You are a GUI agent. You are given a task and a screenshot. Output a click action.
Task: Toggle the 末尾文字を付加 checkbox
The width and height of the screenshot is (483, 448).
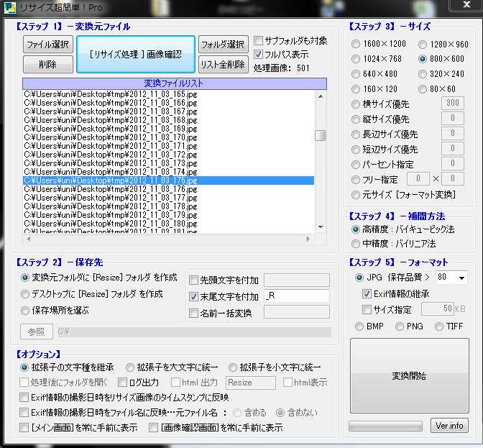[x=193, y=296]
